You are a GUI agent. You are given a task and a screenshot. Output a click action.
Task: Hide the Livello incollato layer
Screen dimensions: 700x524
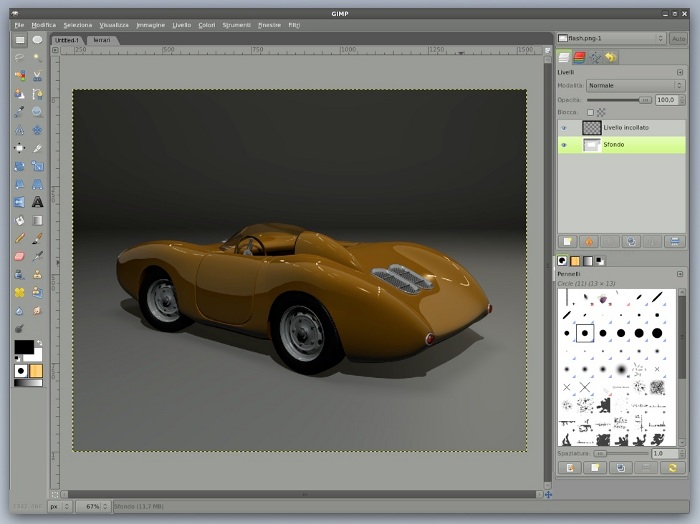[563, 128]
